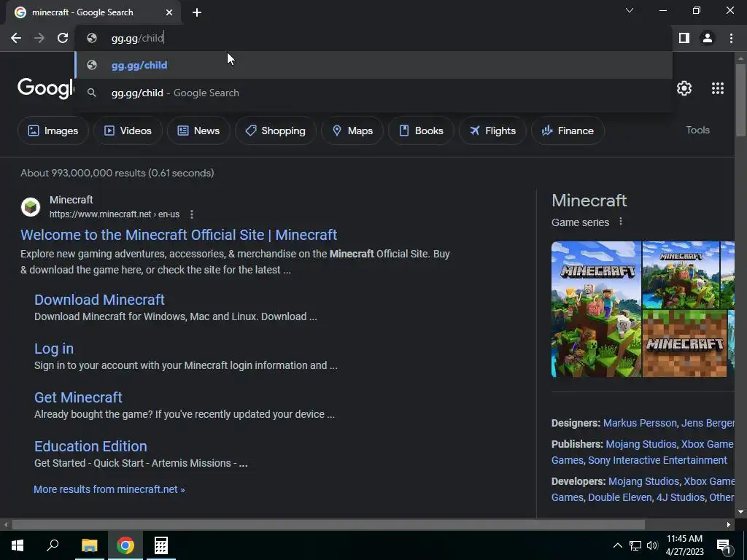Open the Education Edition sitelink
Screen dimensions: 747x560
pos(90,446)
